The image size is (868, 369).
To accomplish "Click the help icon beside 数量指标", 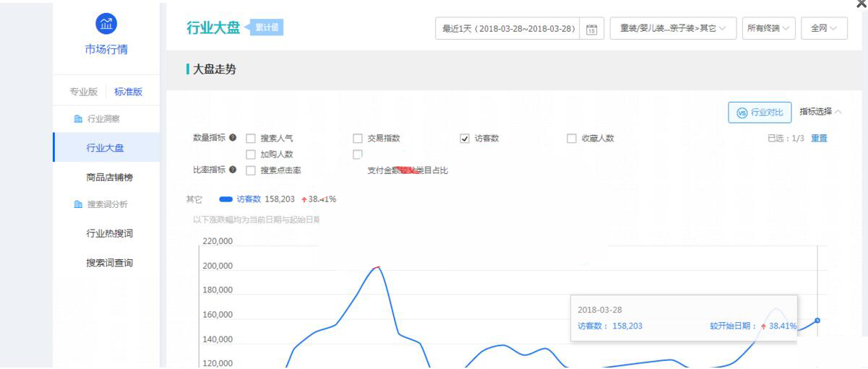I will 233,138.
